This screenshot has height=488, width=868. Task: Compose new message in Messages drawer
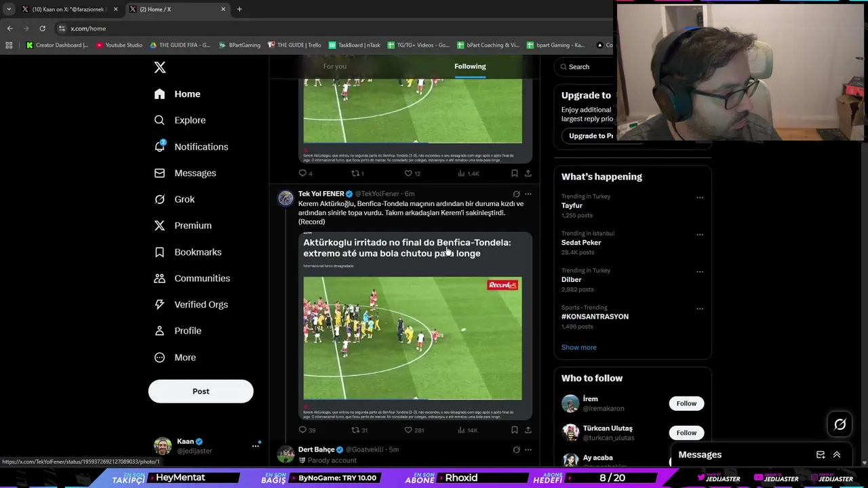821,455
